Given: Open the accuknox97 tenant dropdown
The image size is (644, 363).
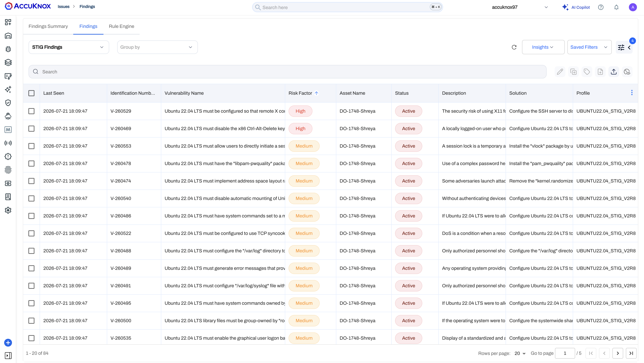Looking at the screenshot, I should point(520,7).
